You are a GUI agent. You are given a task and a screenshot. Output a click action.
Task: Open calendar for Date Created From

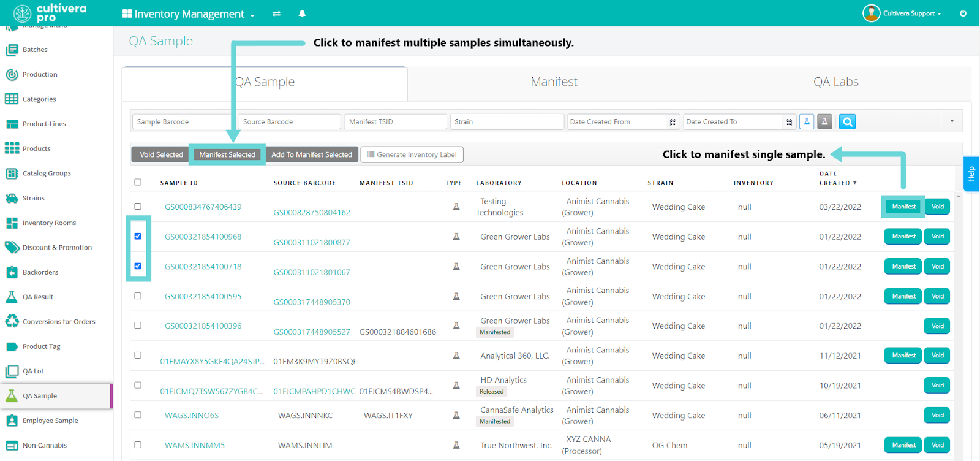673,123
